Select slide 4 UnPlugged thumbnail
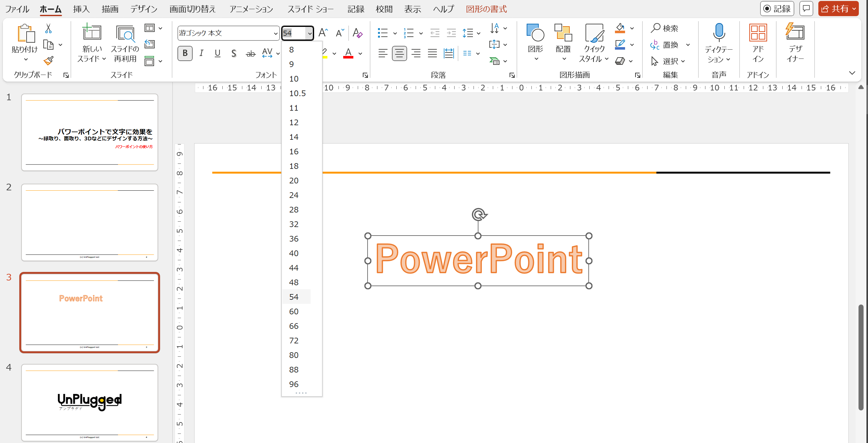The image size is (868, 443). click(x=90, y=402)
